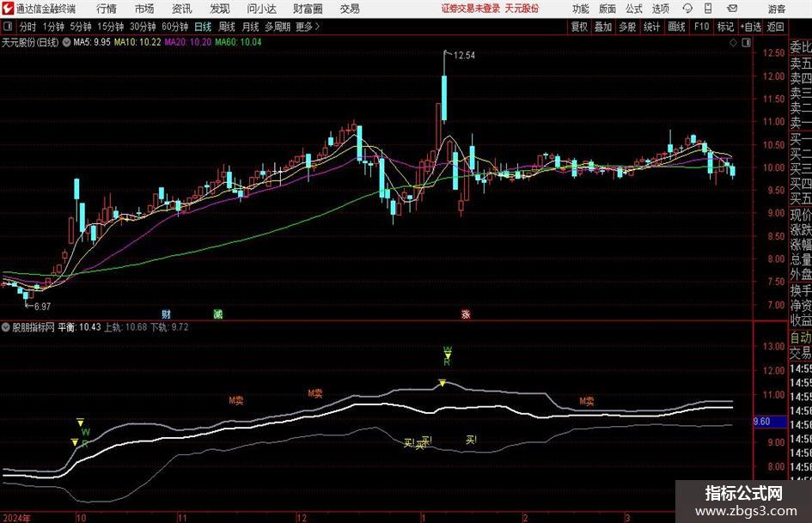The width and height of the screenshot is (812, 523).
Task: Click the 自动 label in side panel
Action: coord(800,338)
